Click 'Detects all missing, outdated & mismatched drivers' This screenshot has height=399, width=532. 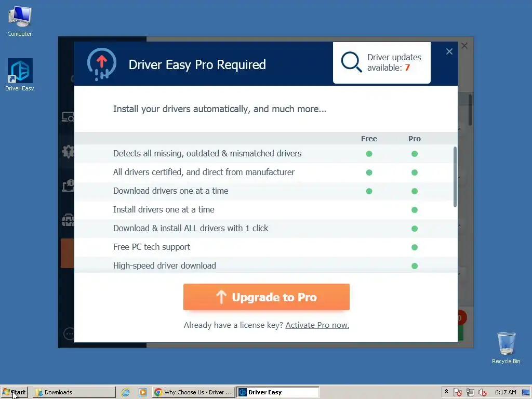207,153
